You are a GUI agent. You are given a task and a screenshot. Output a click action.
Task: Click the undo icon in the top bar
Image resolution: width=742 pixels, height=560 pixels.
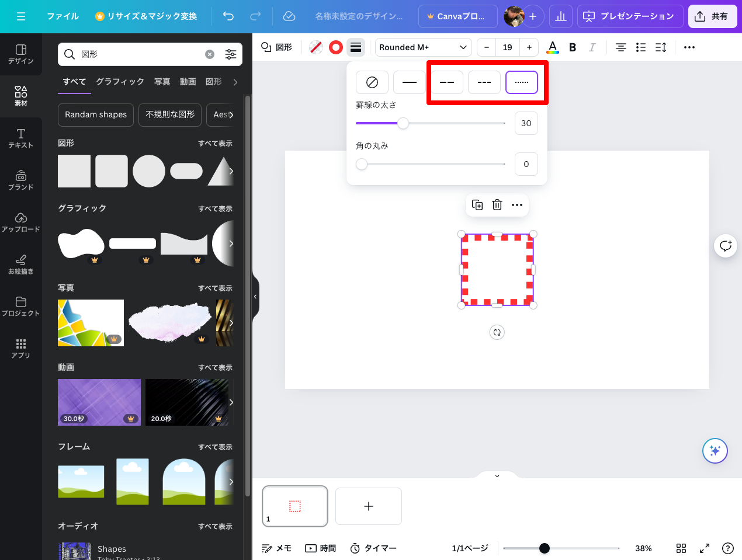(228, 16)
